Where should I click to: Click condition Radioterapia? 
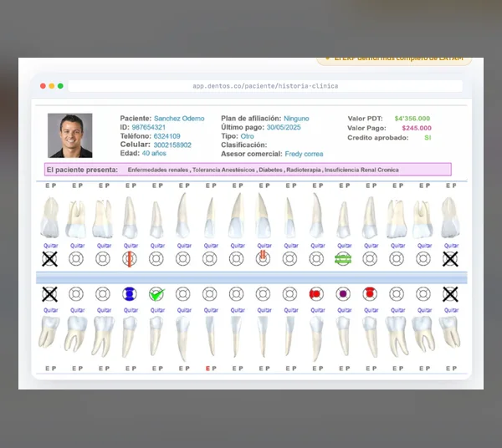tap(304, 170)
